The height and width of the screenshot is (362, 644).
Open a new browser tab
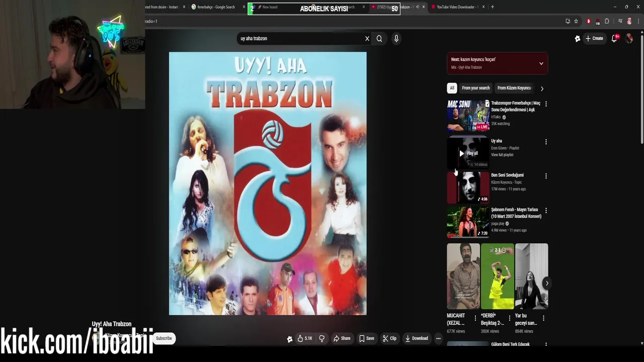click(x=492, y=7)
